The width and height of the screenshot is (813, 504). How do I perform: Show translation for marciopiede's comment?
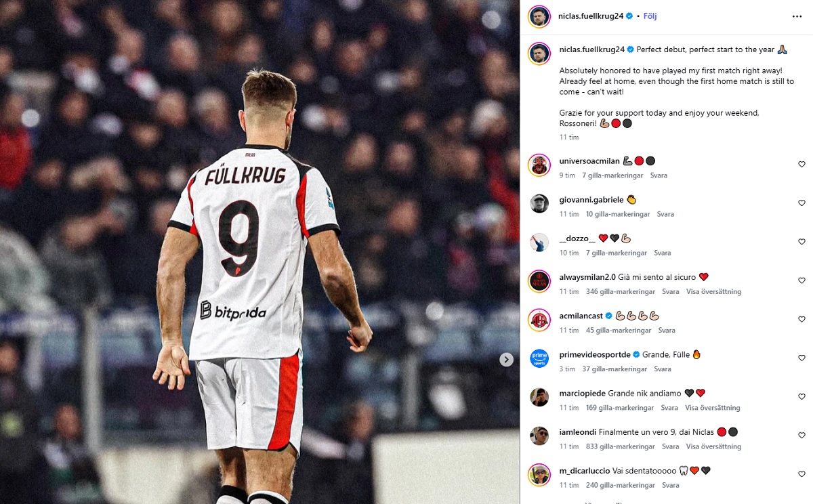(x=713, y=408)
